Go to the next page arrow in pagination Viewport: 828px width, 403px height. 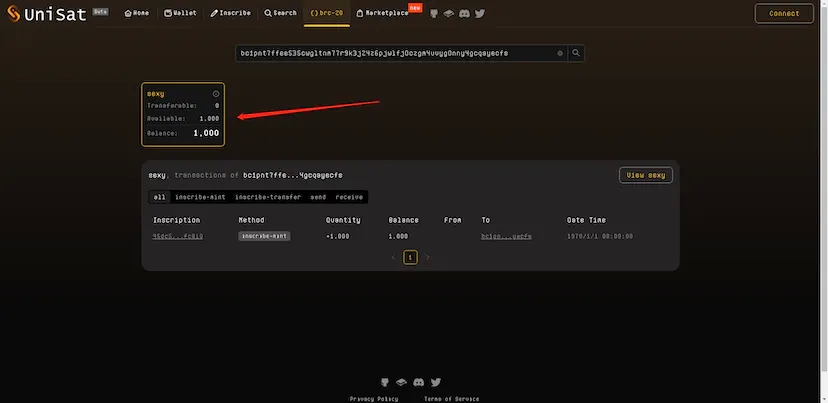click(428, 257)
